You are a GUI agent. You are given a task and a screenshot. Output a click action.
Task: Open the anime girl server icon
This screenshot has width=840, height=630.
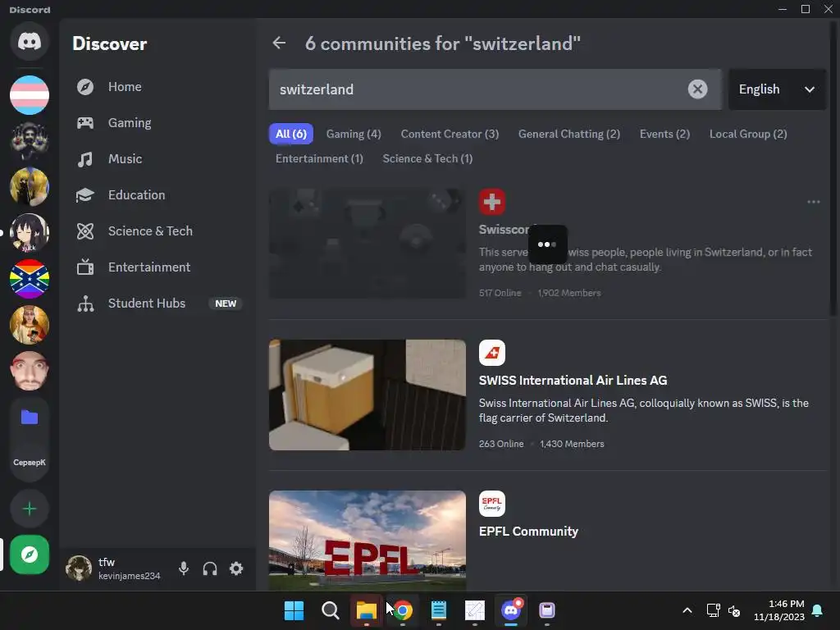pos(30,232)
